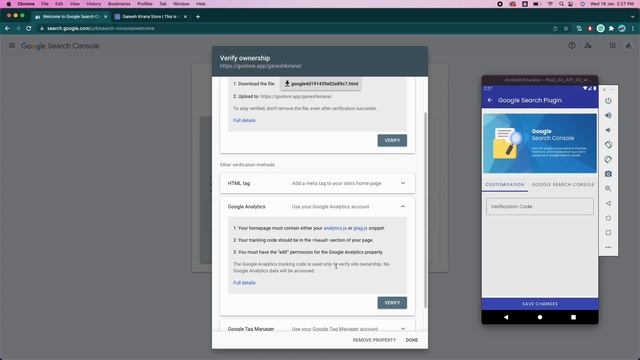Image resolution: width=640 pixels, height=360 pixels.
Task: Click REMOVE PROPERTY button
Action: click(374, 340)
